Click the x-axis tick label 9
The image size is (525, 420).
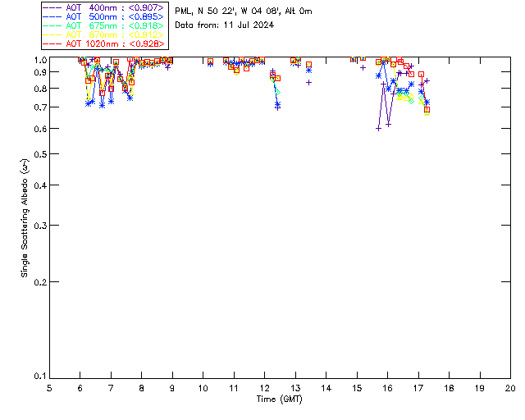[172, 388]
